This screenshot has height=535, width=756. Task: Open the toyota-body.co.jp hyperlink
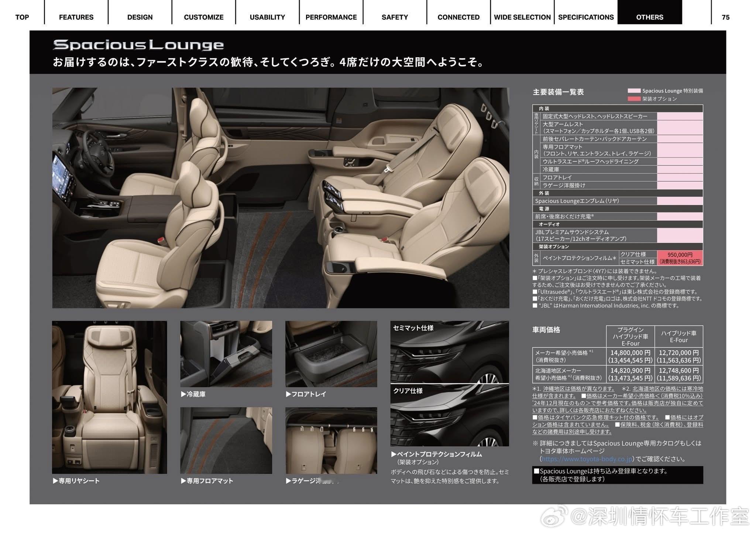pyautogui.click(x=587, y=459)
